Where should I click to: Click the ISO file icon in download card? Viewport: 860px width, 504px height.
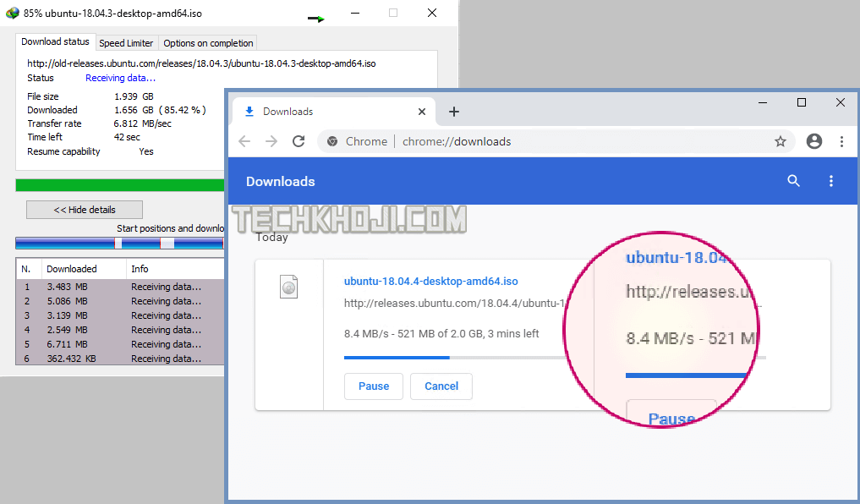pos(288,287)
